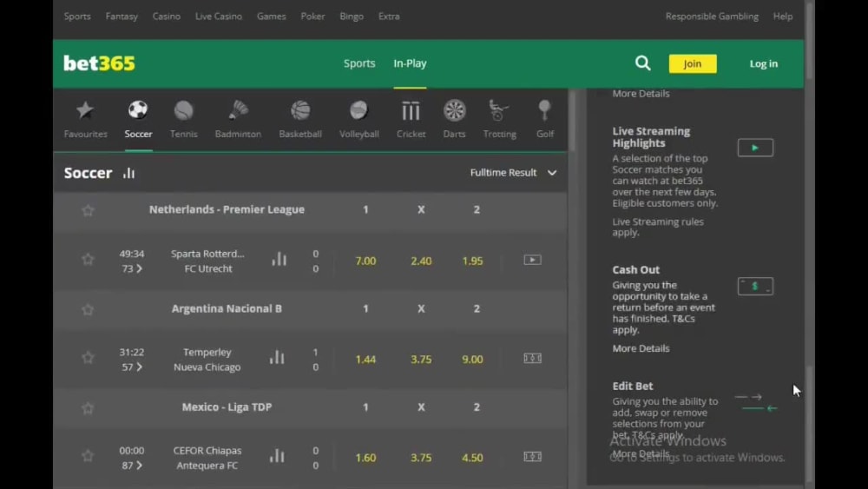Bet on Antequera FC win at 4.50
This screenshot has height=489, width=868.
point(472,458)
